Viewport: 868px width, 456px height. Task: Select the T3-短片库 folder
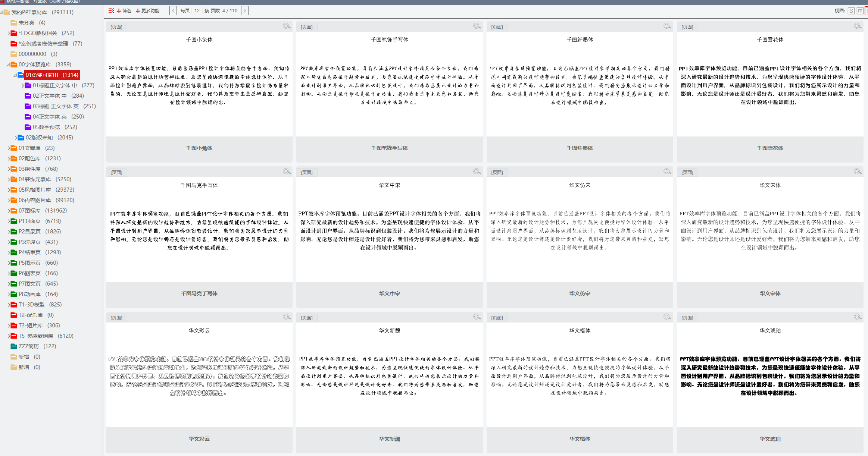tap(39, 326)
